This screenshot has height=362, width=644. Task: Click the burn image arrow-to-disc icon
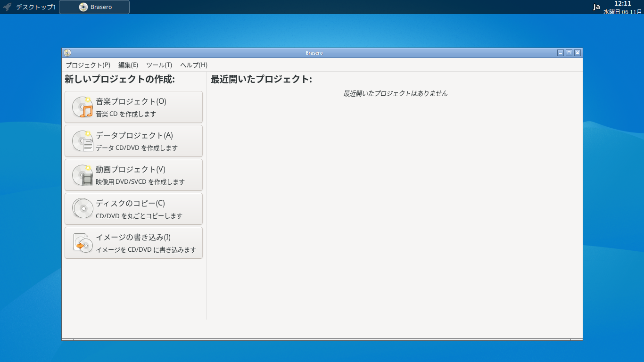point(83,243)
